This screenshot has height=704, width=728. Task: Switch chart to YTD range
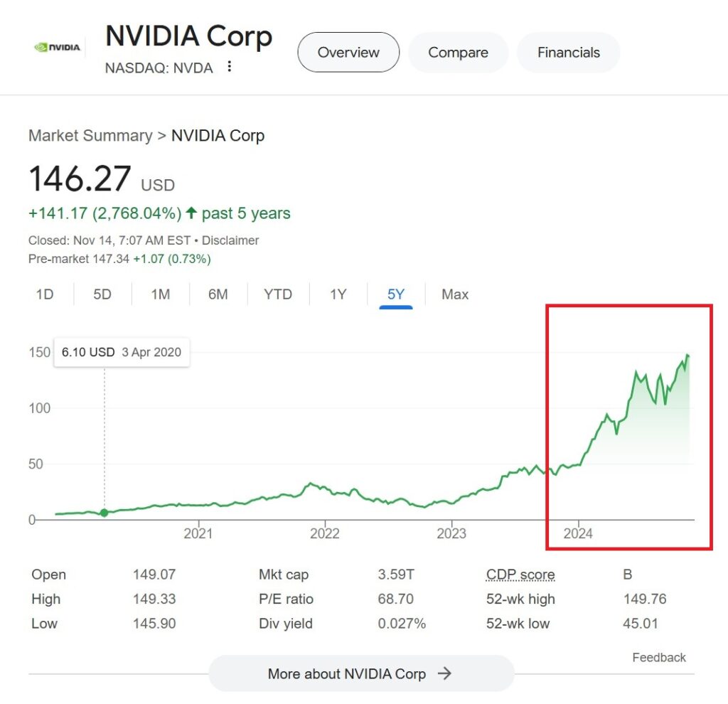pos(278,294)
